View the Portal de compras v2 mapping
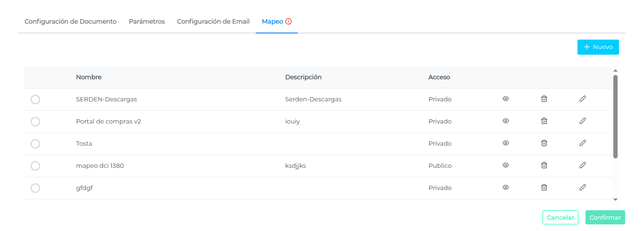Screen dimensions: 644x231 (x=506, y=121)
